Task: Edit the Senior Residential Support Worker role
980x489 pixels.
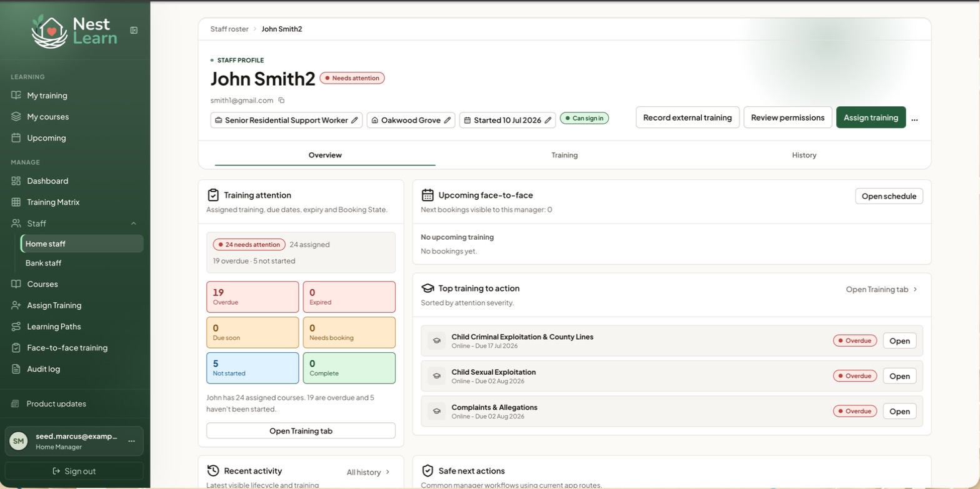Action: tap(354, 120)
